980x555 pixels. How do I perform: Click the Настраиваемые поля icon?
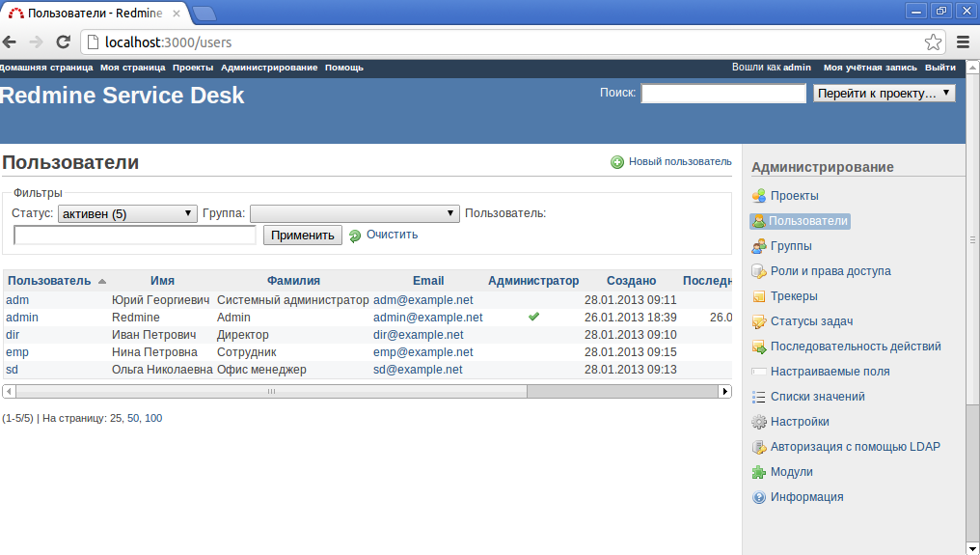click(759, 372)
